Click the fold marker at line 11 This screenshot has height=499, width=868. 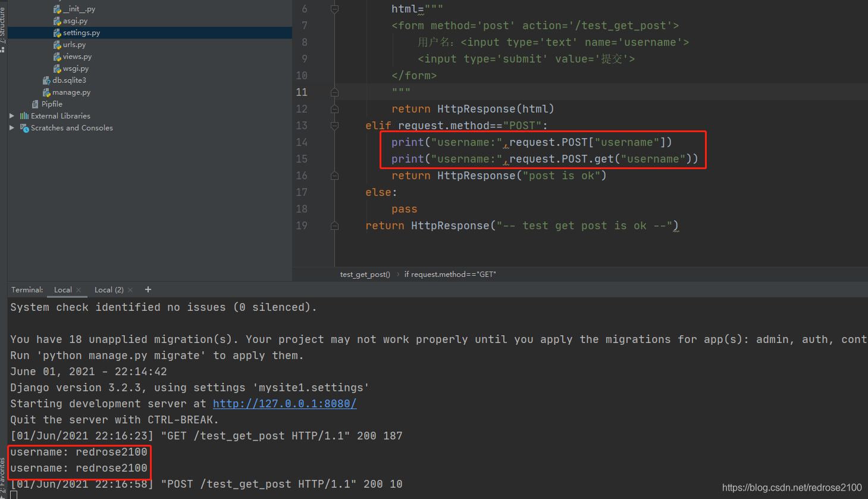334,92
